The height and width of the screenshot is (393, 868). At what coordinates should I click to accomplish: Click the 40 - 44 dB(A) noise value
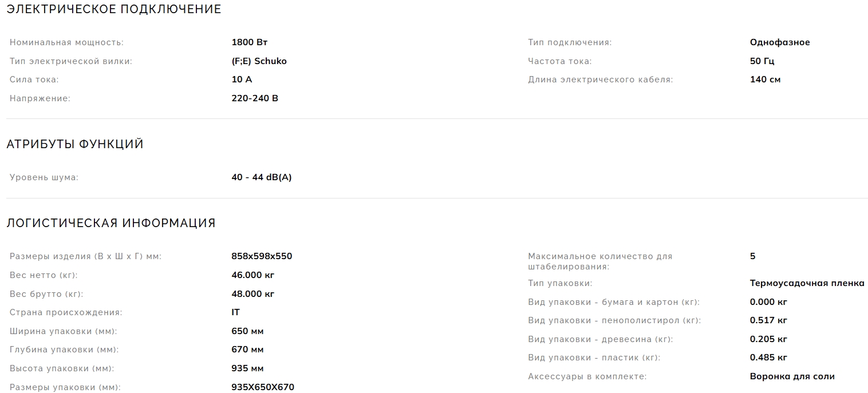coord(262,177)
